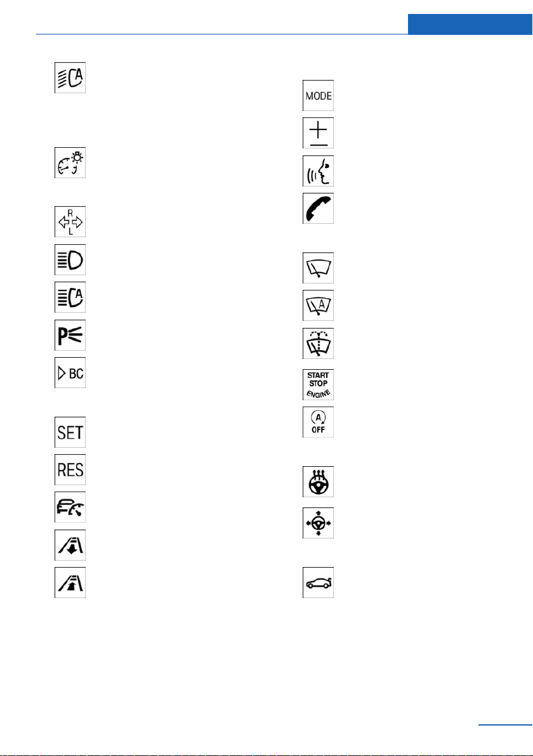Click the BC onboard computer icon

[70, 373]
